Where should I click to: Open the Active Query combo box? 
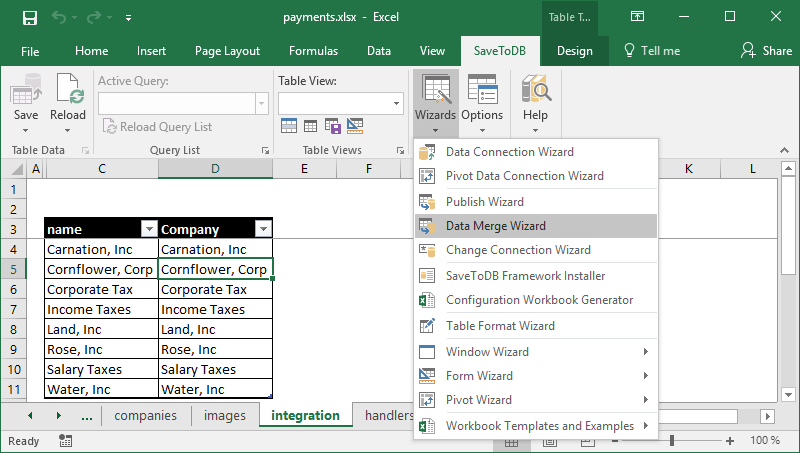(x=183, y=104)
